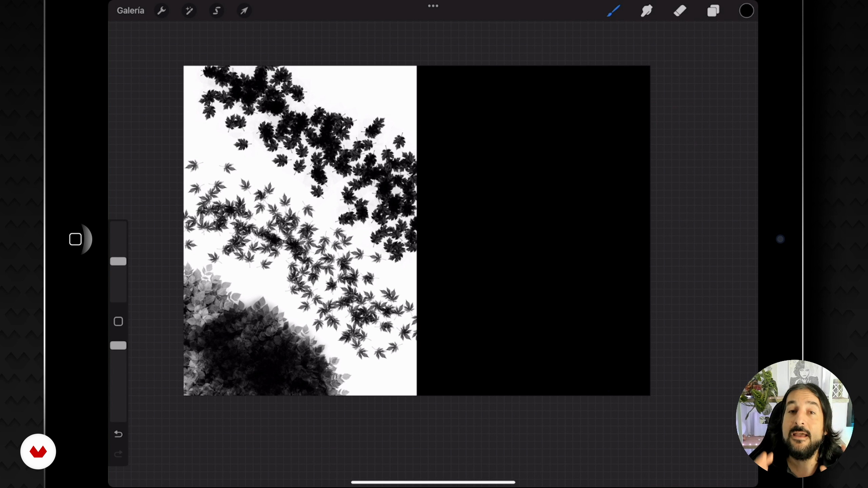Select the Brush tool
868x488 pixels.
click(614, 11)
